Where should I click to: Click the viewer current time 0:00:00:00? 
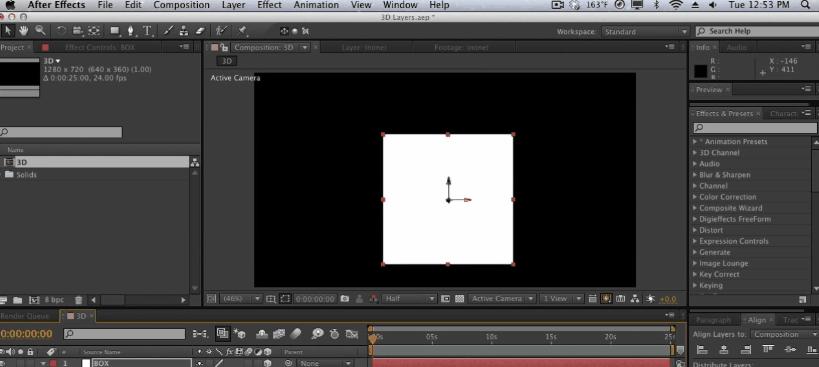coord(315,299)
